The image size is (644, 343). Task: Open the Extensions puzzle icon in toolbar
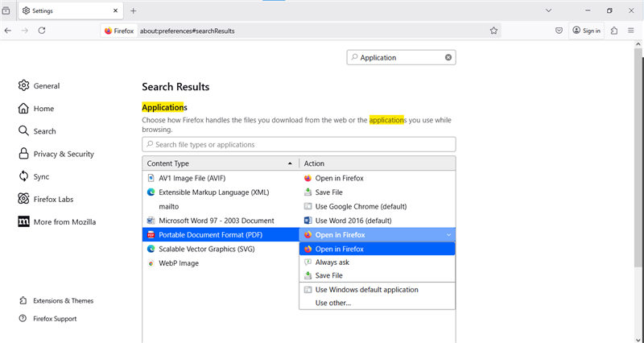coord(614,31)
